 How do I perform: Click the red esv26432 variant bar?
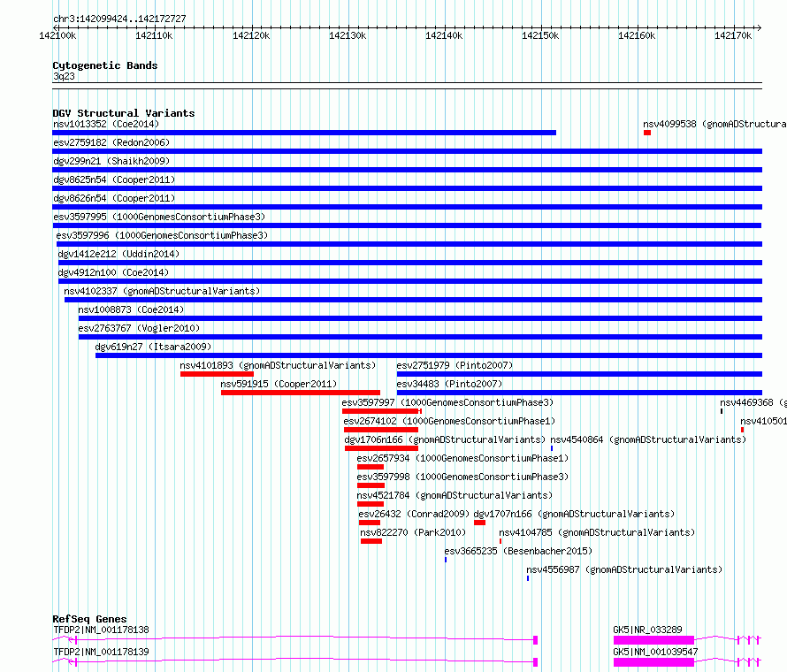click(370, 523)
